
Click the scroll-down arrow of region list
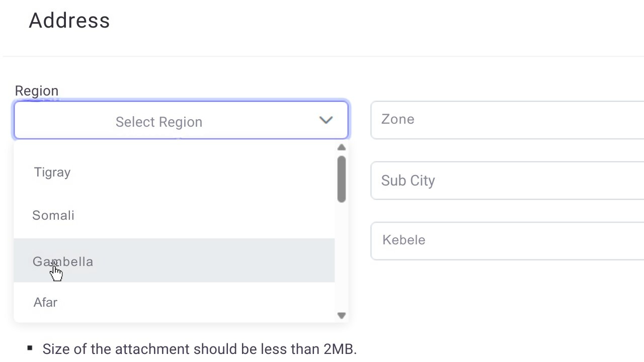click(342, 316)
